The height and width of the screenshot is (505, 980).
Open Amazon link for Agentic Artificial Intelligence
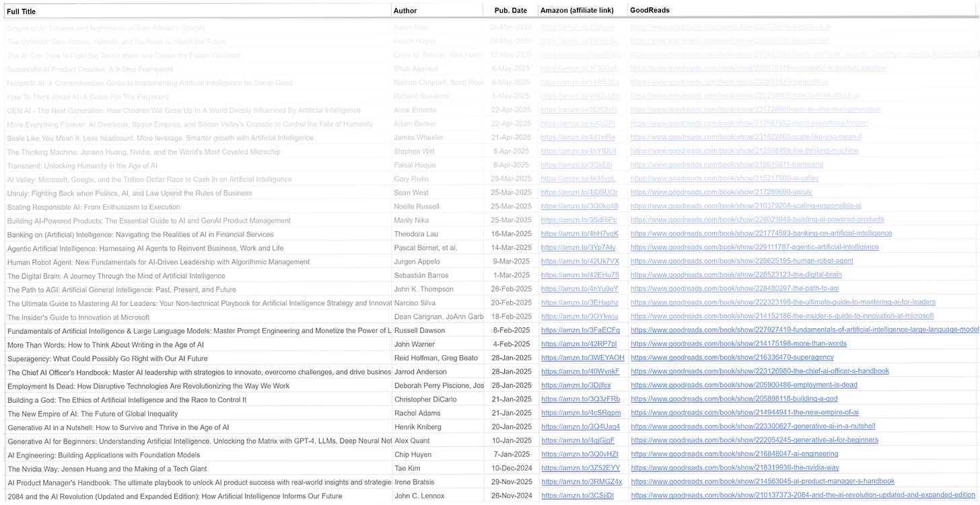click(578, 247)
